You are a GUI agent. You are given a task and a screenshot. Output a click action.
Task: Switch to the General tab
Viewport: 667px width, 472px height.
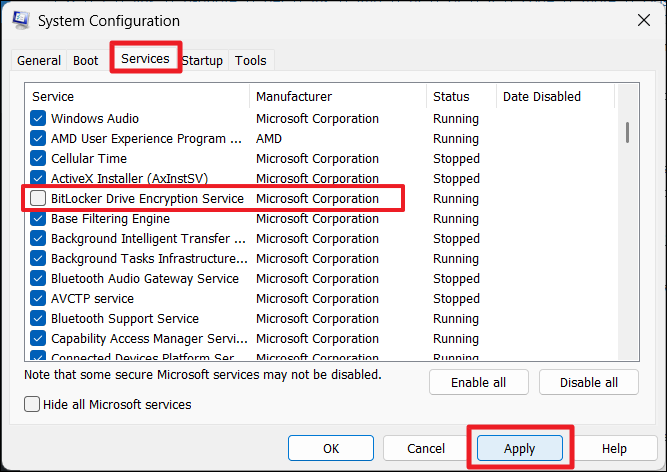click(39, 61)
